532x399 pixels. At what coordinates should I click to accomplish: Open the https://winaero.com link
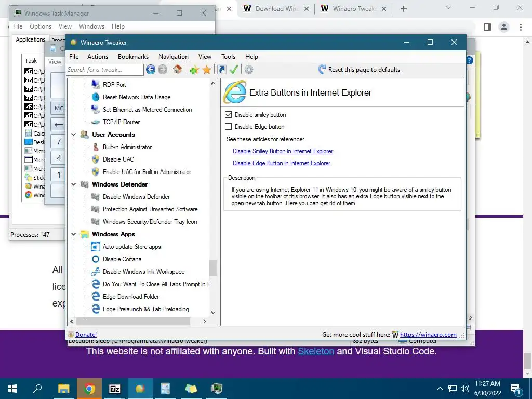[x=428, y=335]
